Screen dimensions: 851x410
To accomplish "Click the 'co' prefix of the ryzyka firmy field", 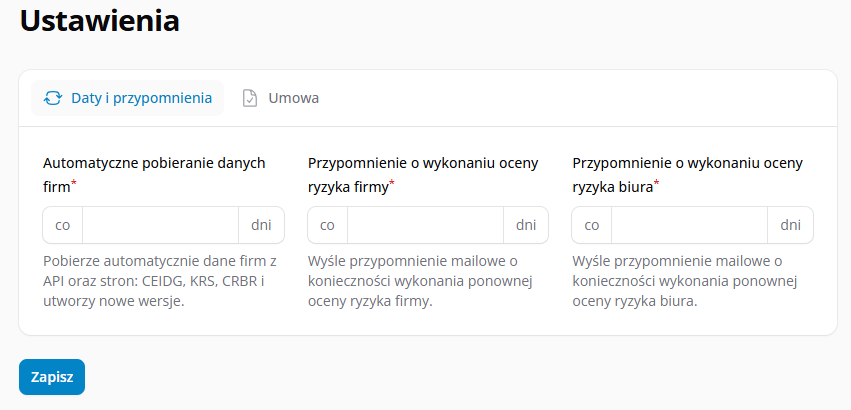I will coord(327,225).
